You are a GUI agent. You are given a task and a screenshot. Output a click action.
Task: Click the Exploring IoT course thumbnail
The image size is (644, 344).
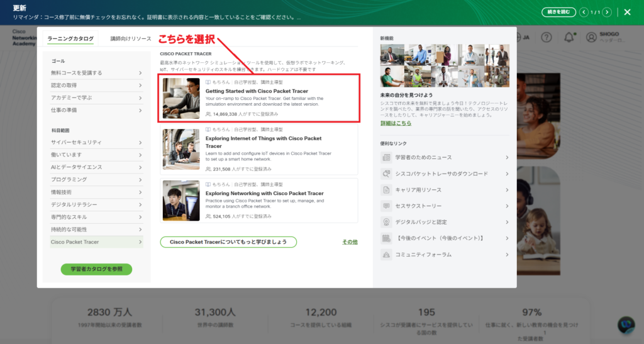[x=181, y=150]
